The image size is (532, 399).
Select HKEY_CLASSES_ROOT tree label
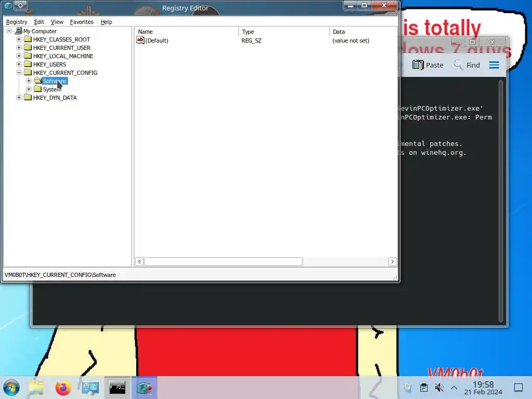pos(62,39)
